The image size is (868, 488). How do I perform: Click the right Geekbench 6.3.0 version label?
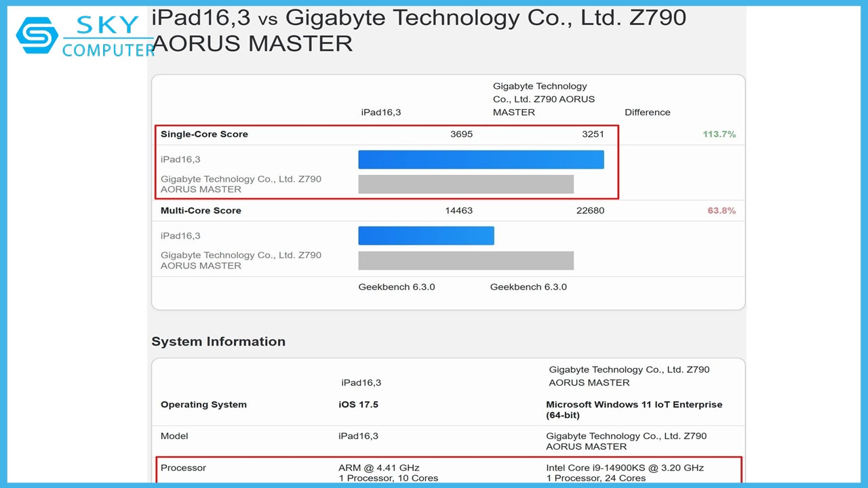point(528,287)
